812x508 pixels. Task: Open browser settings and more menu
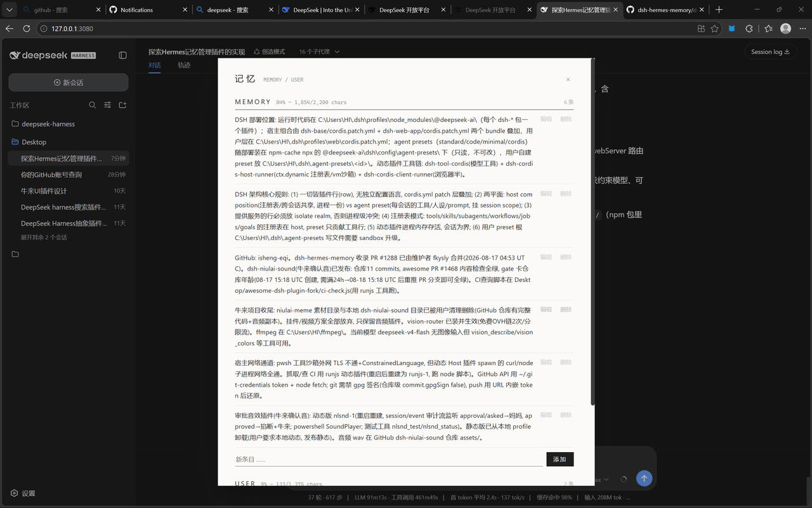pos(802,29)
